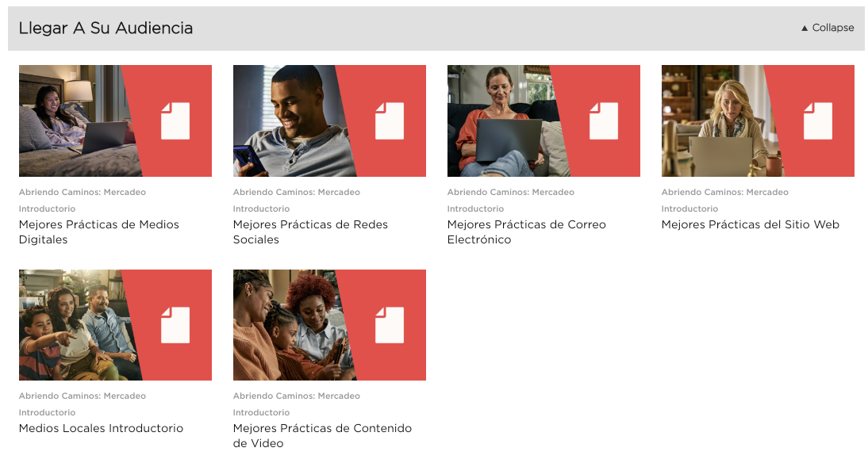Open Mejores Prácticas del Sitio Web link
This screenshot has width=868, height=463.
click(x=750, y=224)
